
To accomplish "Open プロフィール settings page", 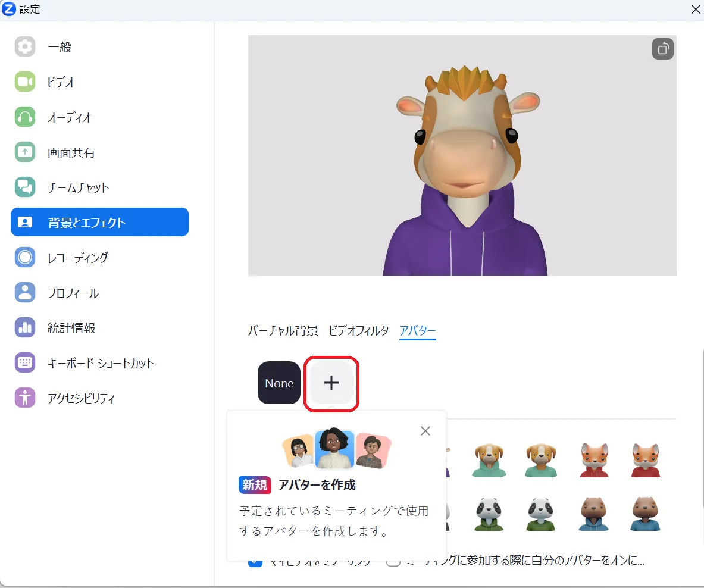I will (x=73, y=293).
